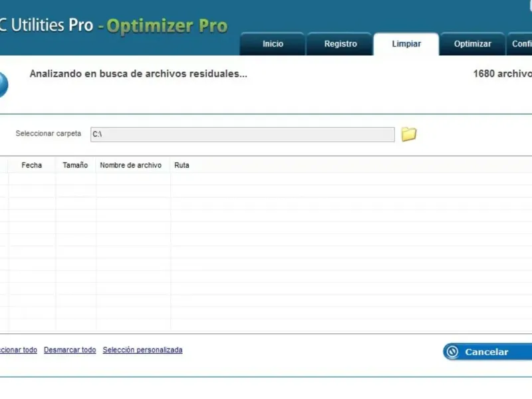Sort by Fecha column header

31,165
